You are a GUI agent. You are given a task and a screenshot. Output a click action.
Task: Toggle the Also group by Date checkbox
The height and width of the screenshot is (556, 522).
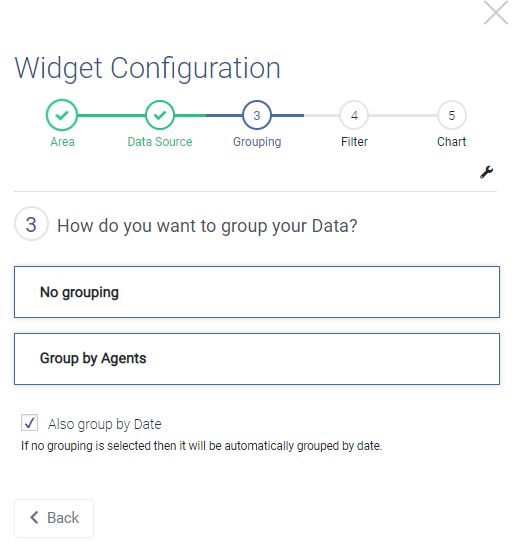click(29, 423)
